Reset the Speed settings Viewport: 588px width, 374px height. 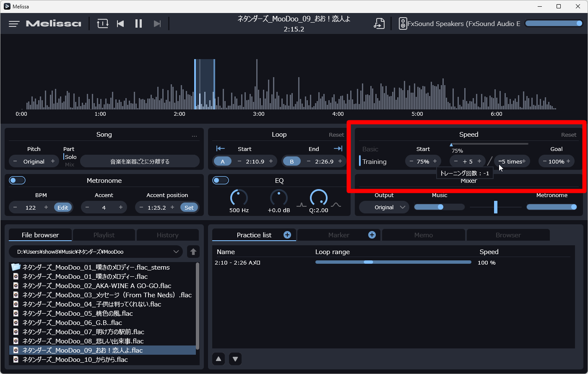[x=569, y=135]
